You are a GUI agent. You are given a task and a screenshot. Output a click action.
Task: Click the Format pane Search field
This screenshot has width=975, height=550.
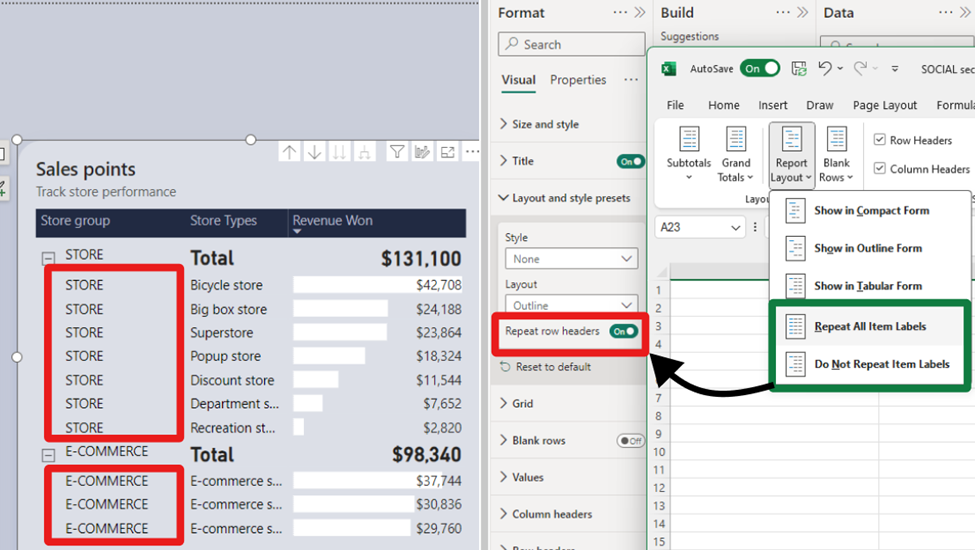(x=571, y=44)
